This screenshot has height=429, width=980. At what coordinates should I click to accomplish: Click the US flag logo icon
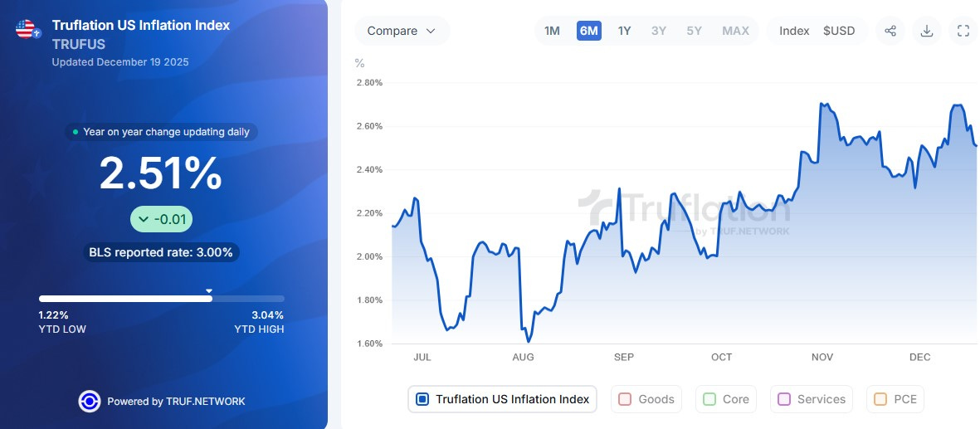tap(27, 30)
